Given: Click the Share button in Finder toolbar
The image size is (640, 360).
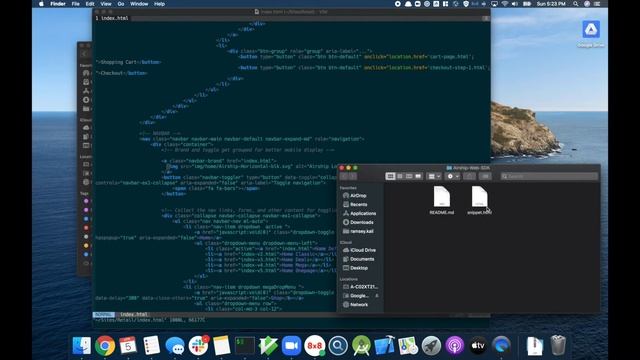Looking at the screenshot, I should click(x=469, y=176).
